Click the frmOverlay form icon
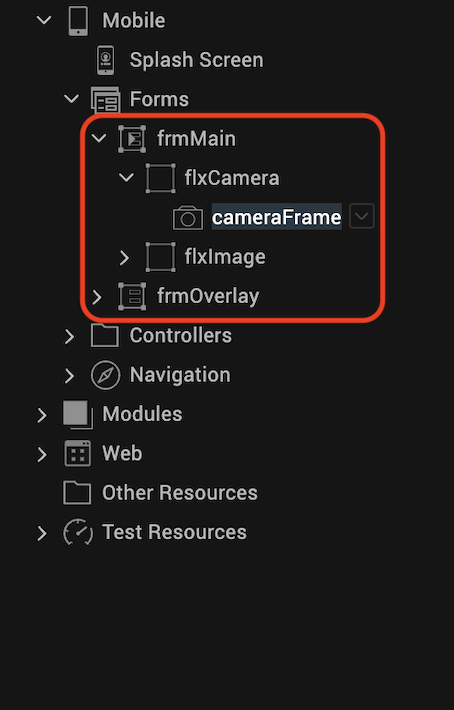The image size is (454, 710). 132,296
